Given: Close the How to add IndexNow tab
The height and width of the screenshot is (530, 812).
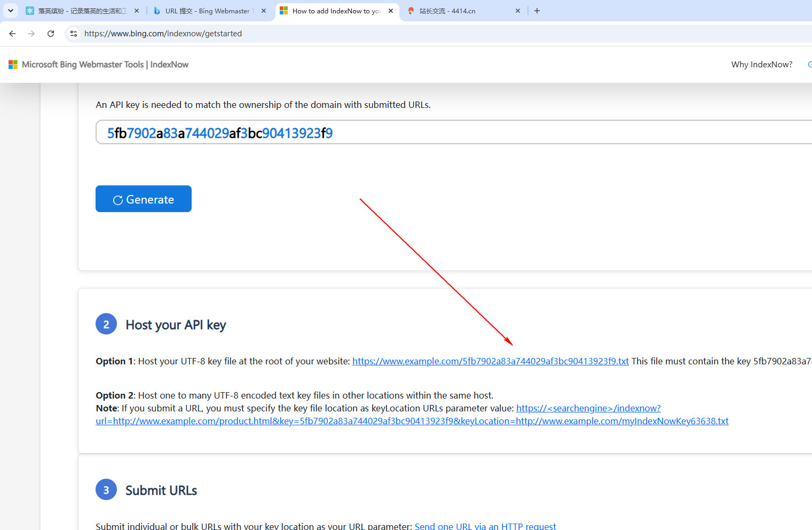Looking at the screenshot, I should [391, 11].
